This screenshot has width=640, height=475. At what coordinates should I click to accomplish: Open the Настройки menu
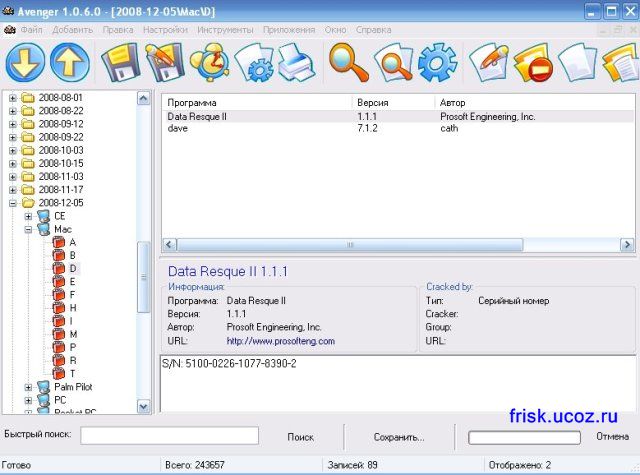[165, 30]
